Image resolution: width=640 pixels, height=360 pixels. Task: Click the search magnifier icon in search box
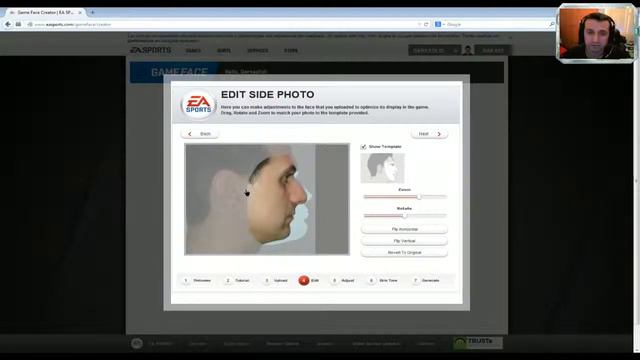pos(552,24)
